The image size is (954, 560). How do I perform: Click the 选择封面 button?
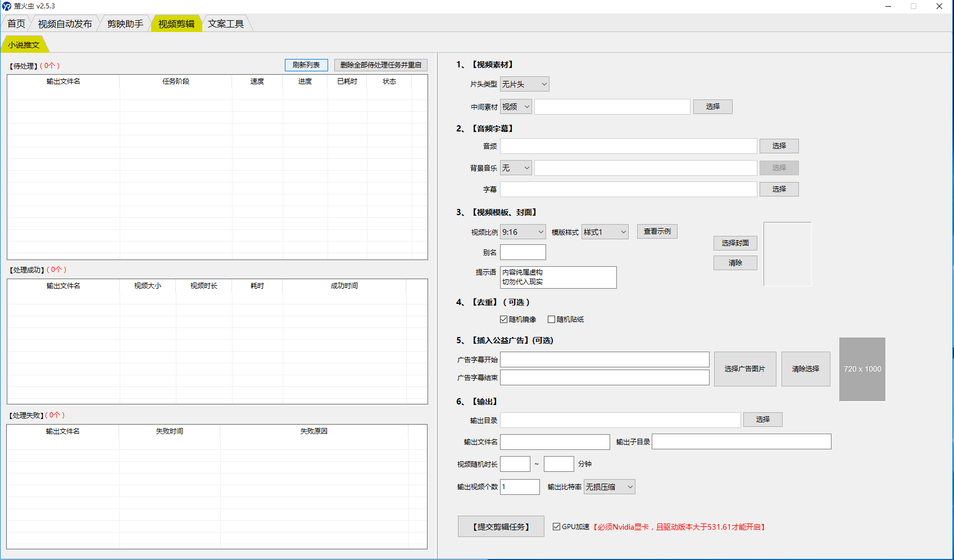tap(735, 243)
